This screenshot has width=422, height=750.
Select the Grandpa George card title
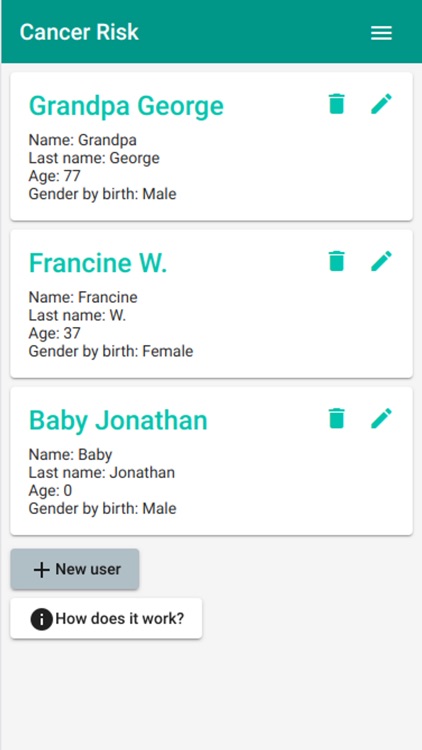126,106
